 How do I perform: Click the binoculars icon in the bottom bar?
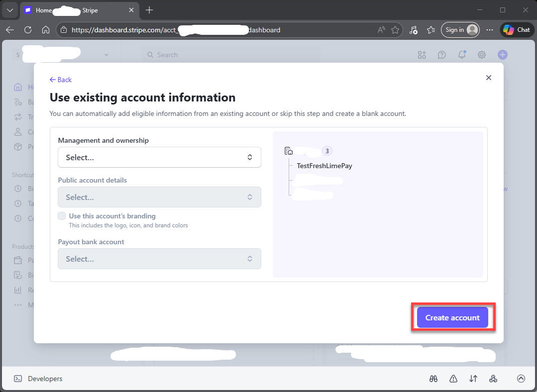tap(433, 379)
